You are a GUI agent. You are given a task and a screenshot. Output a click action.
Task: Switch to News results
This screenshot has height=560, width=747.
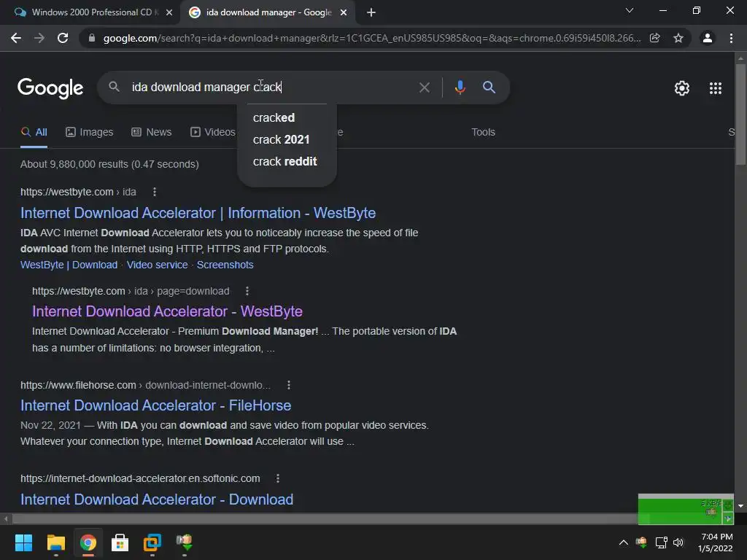(x=152, y=133)
